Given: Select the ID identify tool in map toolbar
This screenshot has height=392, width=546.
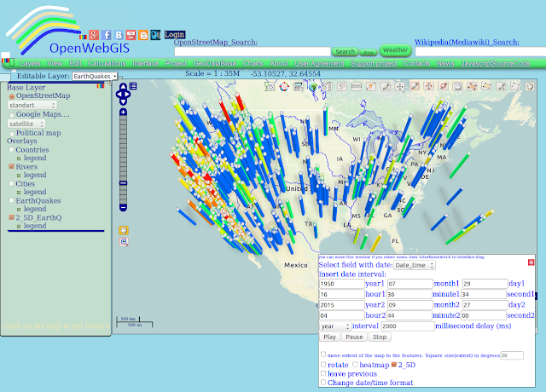Looking at the screenshot, I should pyautogui.click(x=270, y=86).
